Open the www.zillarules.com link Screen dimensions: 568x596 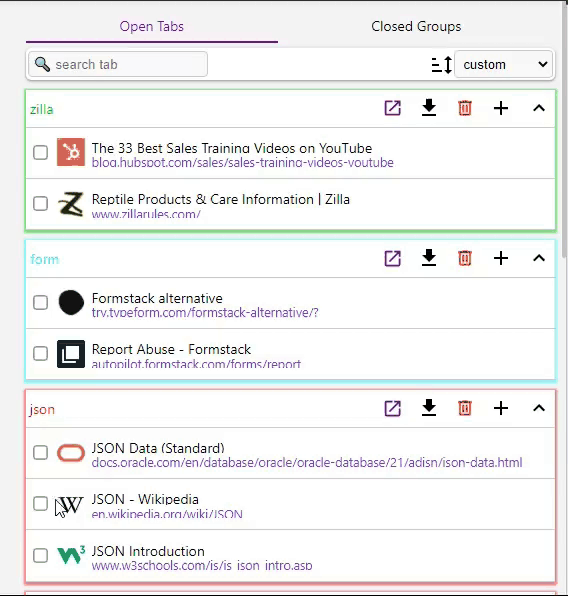(x=146, y=214)
